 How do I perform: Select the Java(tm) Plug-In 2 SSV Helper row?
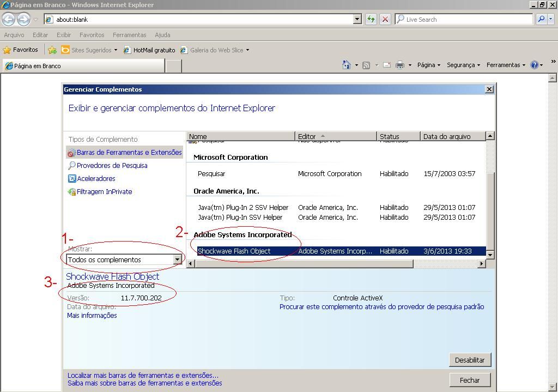click(x=336, y=207)
